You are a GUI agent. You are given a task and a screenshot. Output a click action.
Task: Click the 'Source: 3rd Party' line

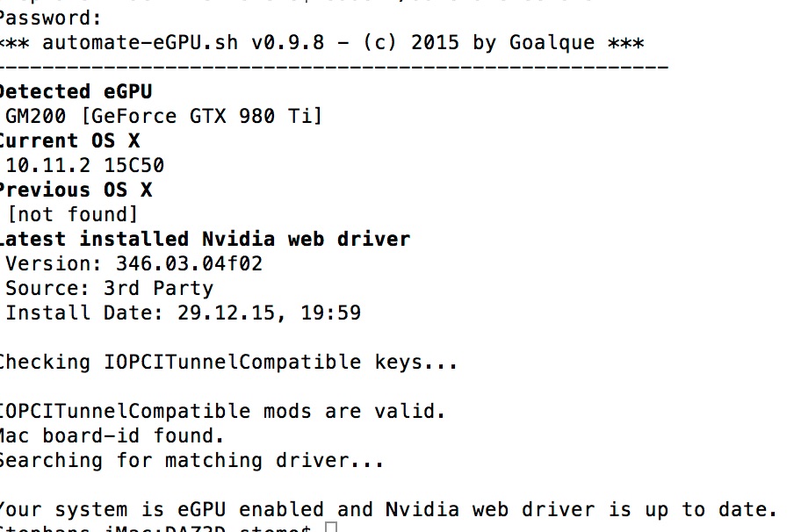click(x=109, y=289)
